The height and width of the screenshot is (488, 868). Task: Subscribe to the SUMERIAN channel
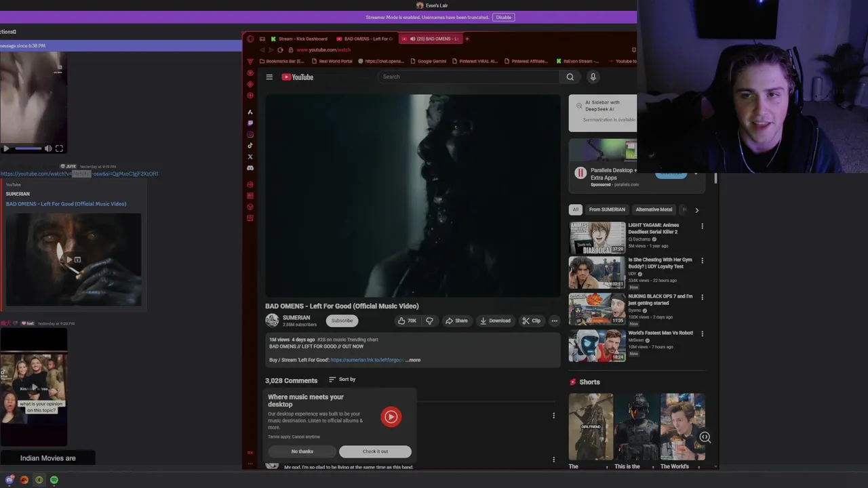(x=342, y=321)
